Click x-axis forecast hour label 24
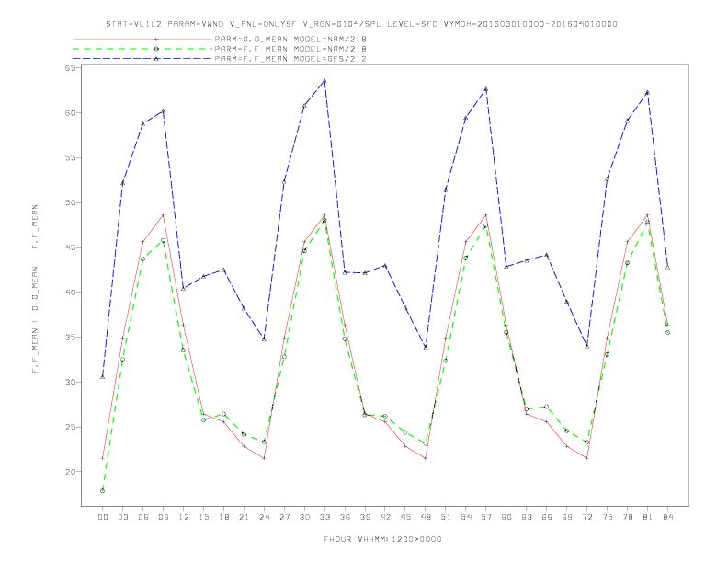728x563 pixels. [x=264, y=517]
